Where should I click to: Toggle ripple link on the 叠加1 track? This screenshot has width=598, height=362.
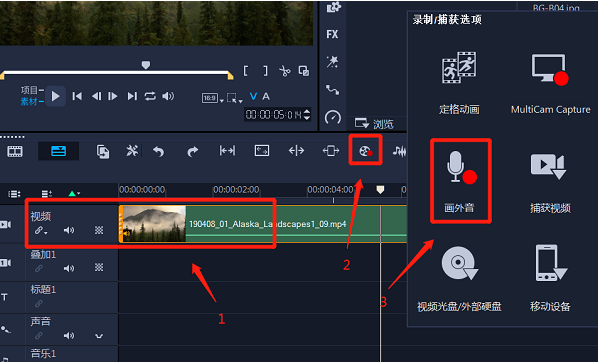39,269
